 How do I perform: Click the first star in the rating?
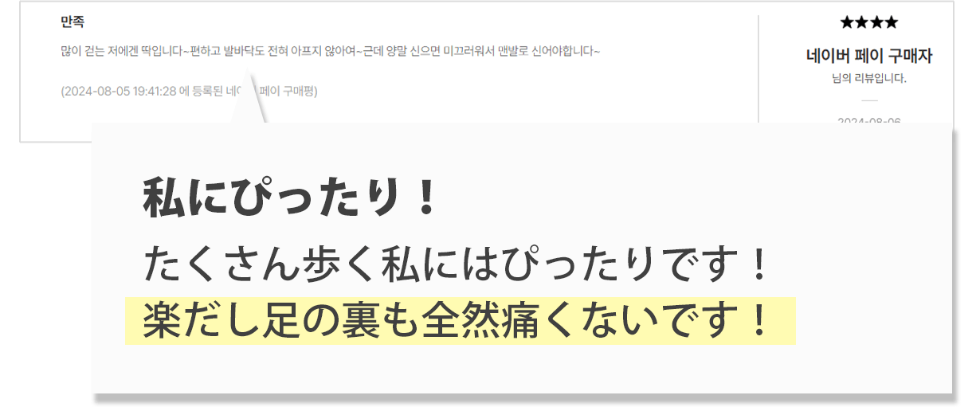[847, 22]
